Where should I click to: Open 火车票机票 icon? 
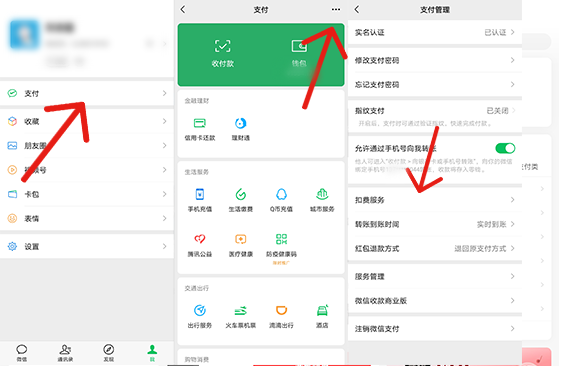(x=241, y=311)
